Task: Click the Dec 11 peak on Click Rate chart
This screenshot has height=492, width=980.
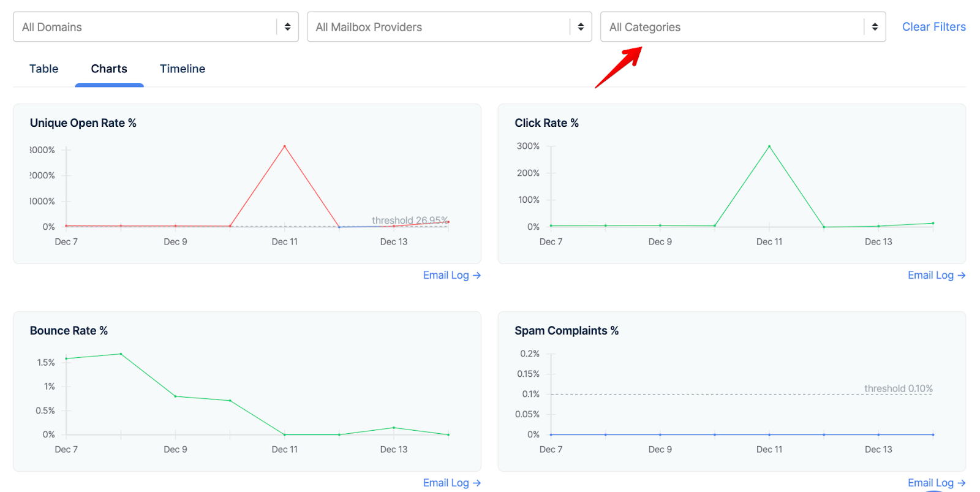Action: point(769,146)
